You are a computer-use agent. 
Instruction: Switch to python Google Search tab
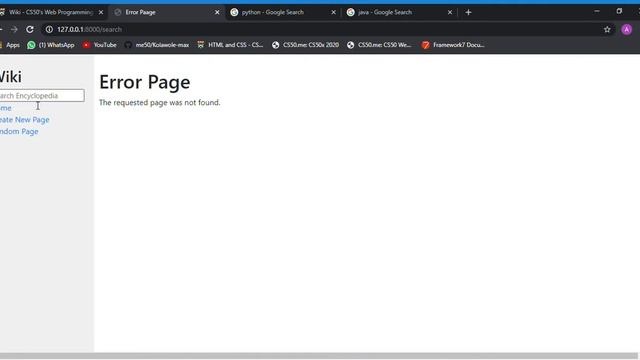coord(282,12)
